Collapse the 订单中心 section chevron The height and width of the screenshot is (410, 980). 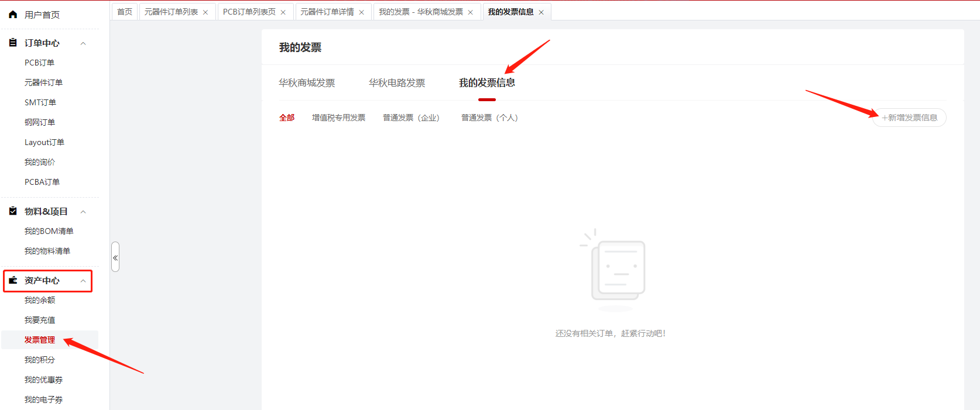click(x=83, y=43)
